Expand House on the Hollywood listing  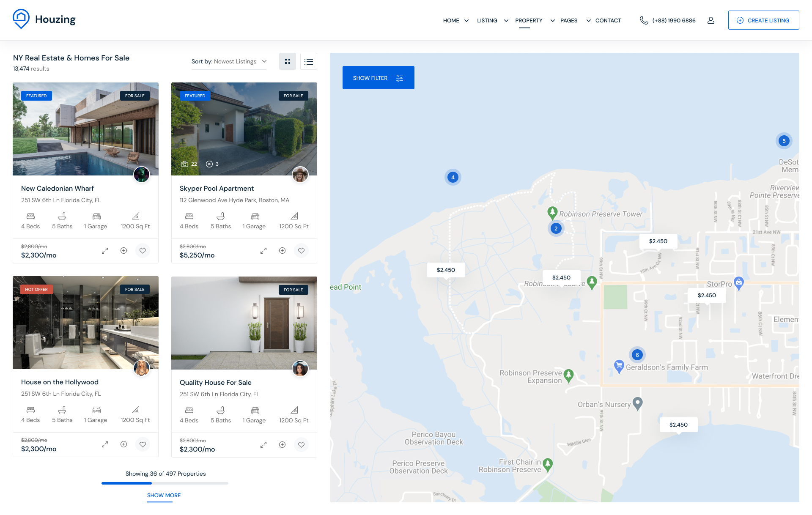[105, 444]
